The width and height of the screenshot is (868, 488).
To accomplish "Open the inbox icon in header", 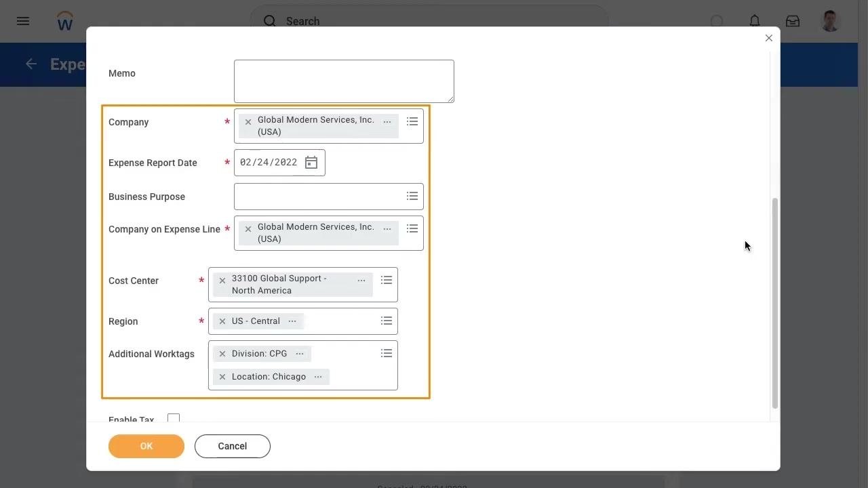I will tap(793, 21).
